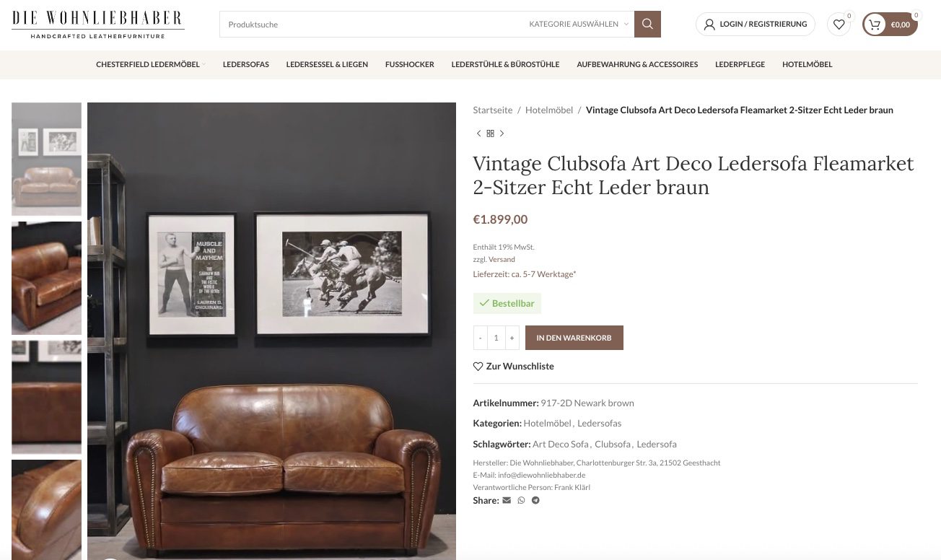Click into the Produktsuche search field

pos(372,24)
